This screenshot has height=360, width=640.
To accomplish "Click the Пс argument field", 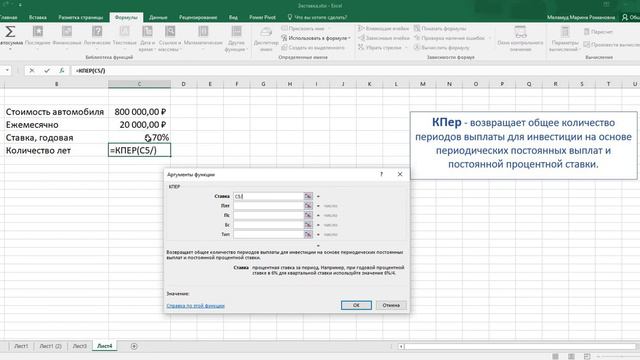I will 268,215.
